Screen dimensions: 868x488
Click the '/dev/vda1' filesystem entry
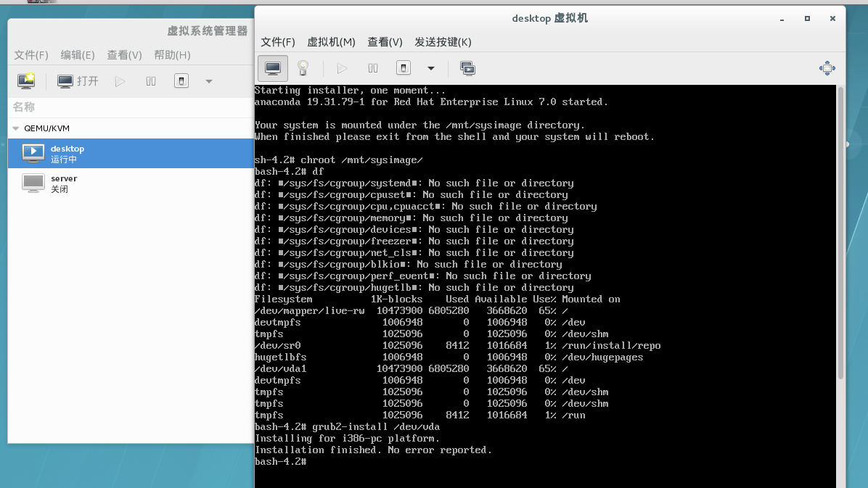[281, 368]
